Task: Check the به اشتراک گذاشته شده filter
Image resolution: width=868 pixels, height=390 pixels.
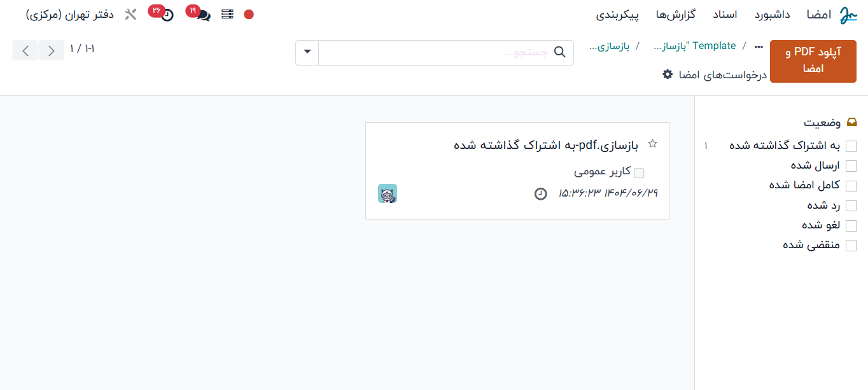Action: [x=851, y=146]
